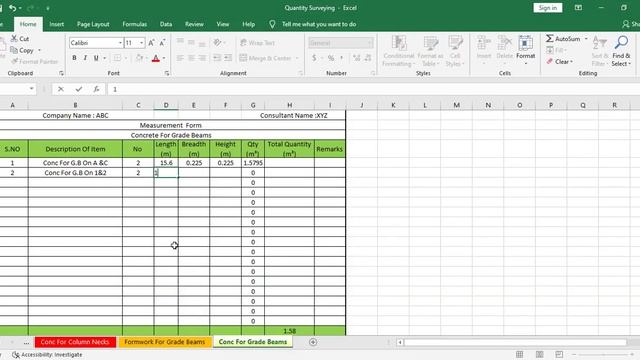This screenshot has width=640, height=360.
Task: Click Format Painter brush
Action: [15, 61]
